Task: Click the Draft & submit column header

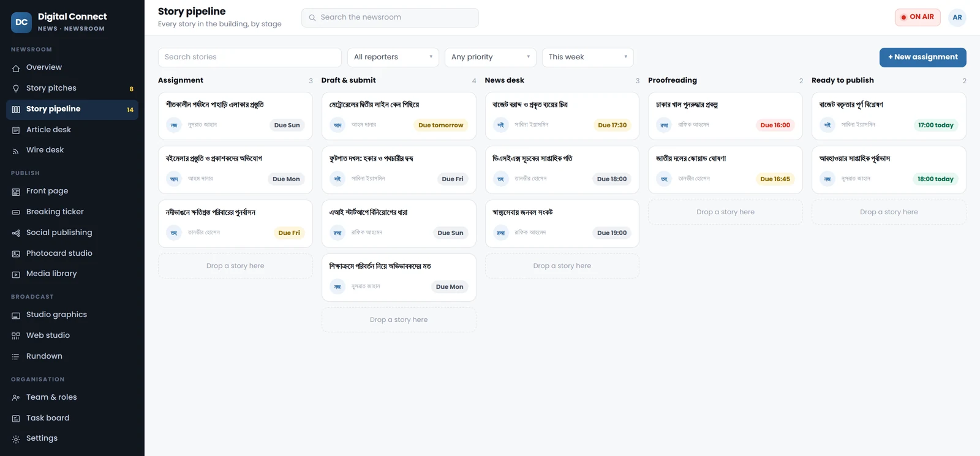Action: coord(349,80)
